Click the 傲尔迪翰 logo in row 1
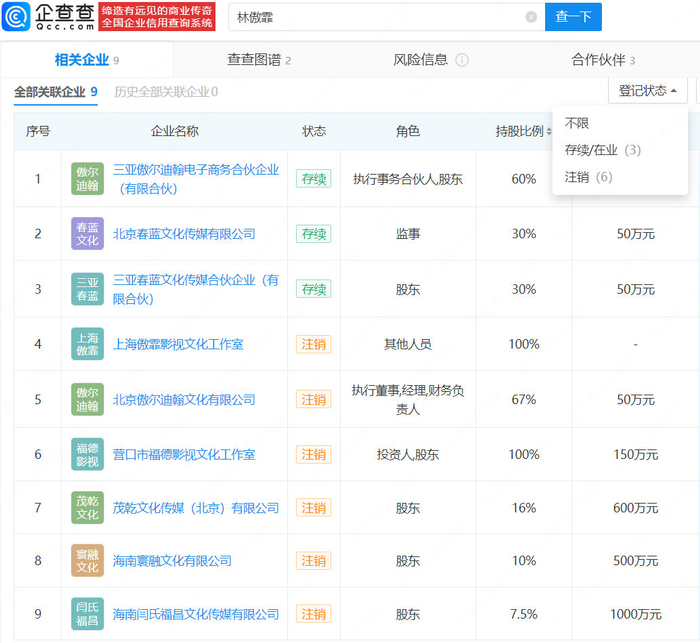The height and width of the screenshot is (643, 700). [x=88, y=179]
